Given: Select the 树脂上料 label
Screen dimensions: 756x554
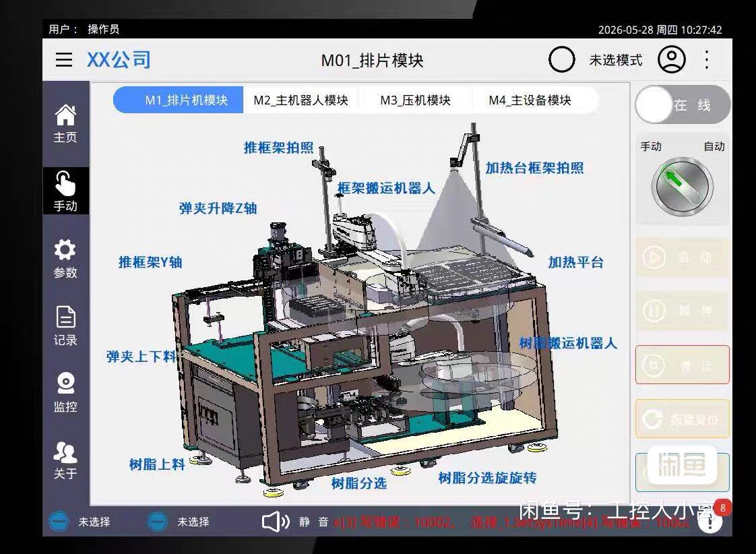Looking at the screenshot, I should click(157, 465).
